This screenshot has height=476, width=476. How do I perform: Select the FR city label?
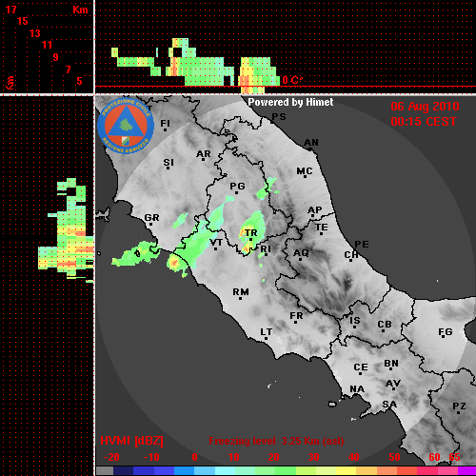point(296,316)
